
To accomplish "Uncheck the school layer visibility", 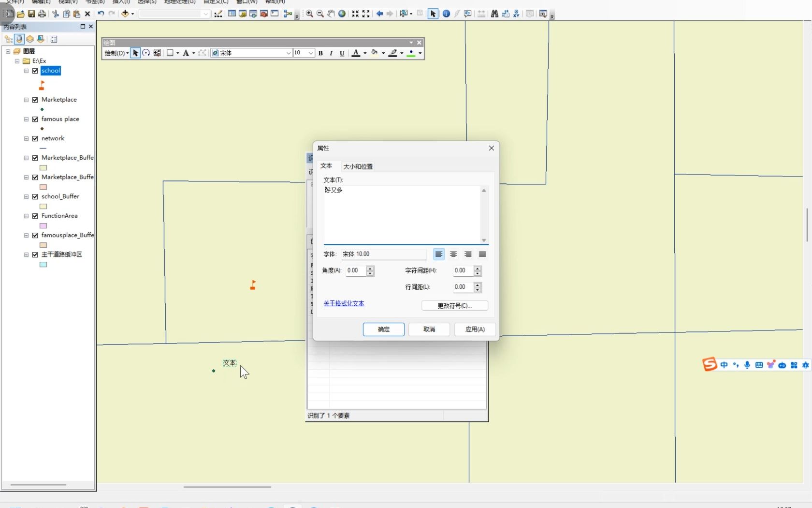I will [x=35, y=71].
